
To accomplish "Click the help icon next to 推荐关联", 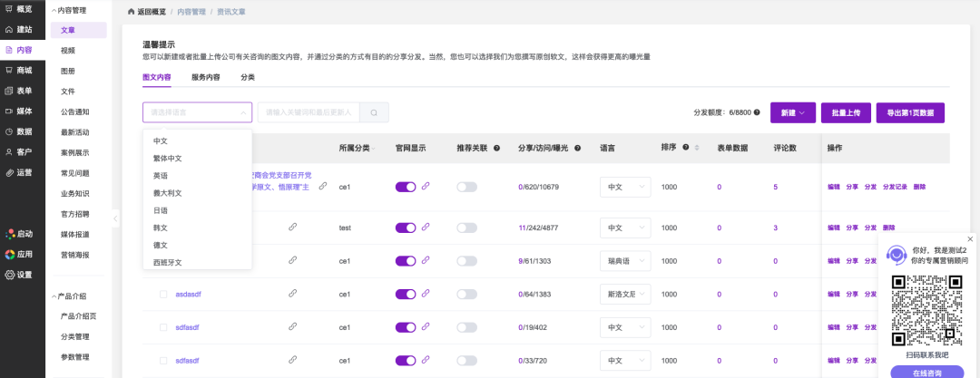I will click(x=495, y=147).
